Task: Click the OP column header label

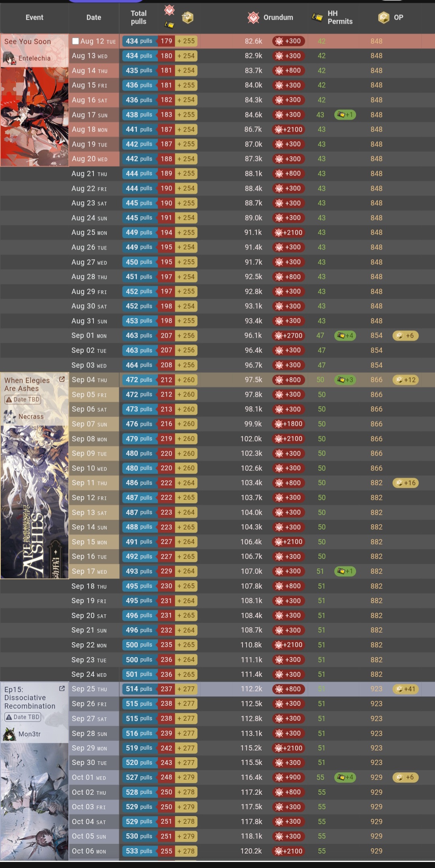Action: [x=398, y=17]
